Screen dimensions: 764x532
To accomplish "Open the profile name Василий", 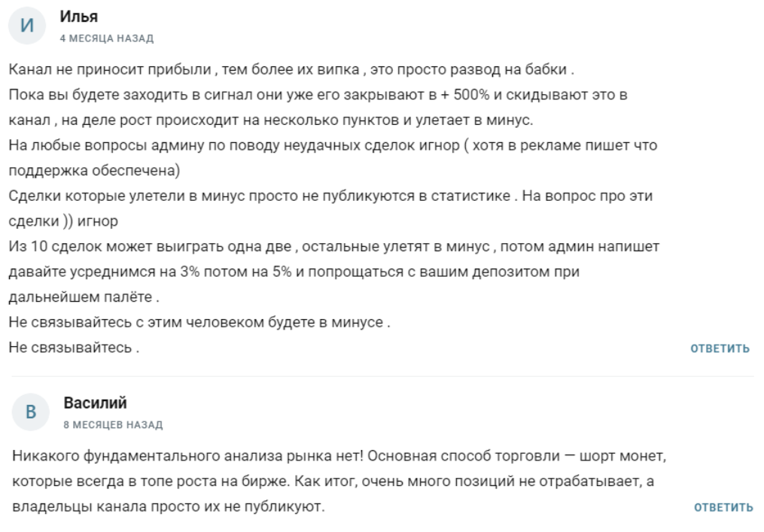I will (x=95, y=403).
